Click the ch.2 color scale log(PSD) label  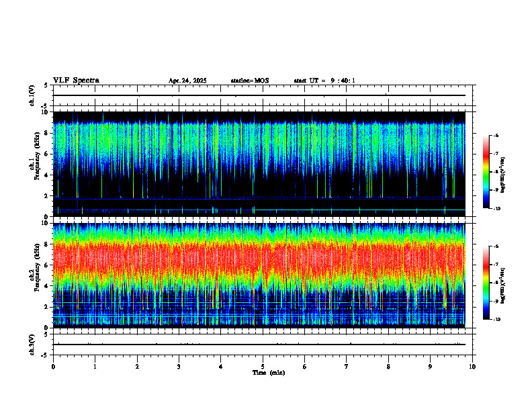[x=503, y=286]
